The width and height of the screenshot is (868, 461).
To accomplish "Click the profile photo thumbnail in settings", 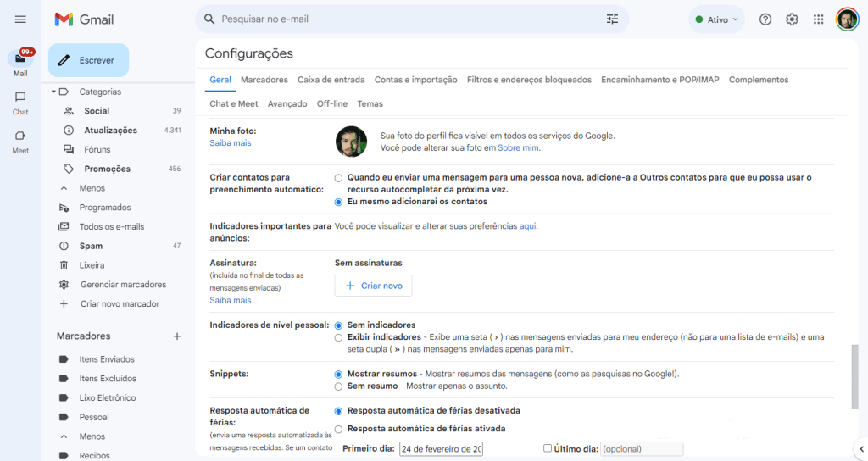I will 352,142.
